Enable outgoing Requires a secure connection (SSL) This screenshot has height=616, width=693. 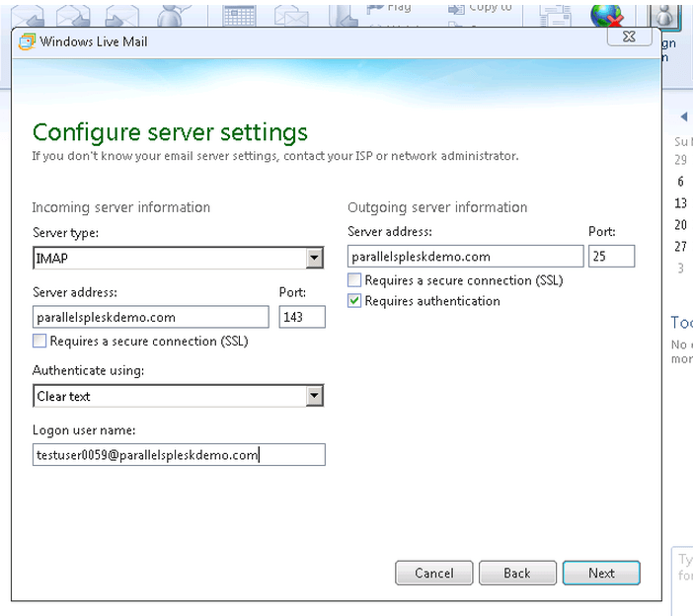tap(354, 280)
